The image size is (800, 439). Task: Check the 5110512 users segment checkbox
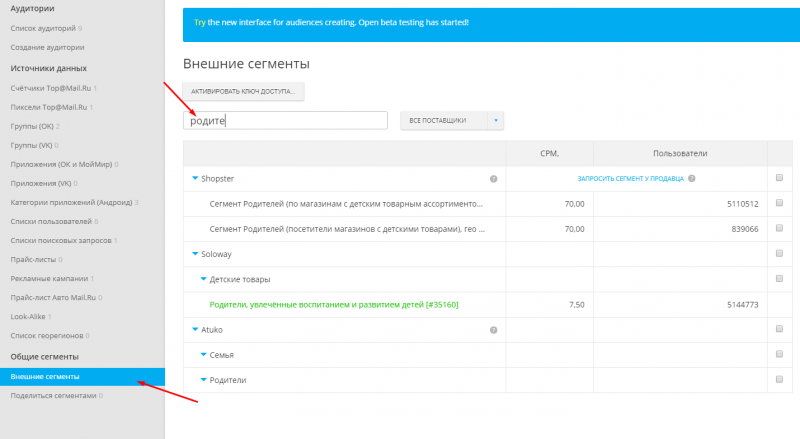point(779,203)
